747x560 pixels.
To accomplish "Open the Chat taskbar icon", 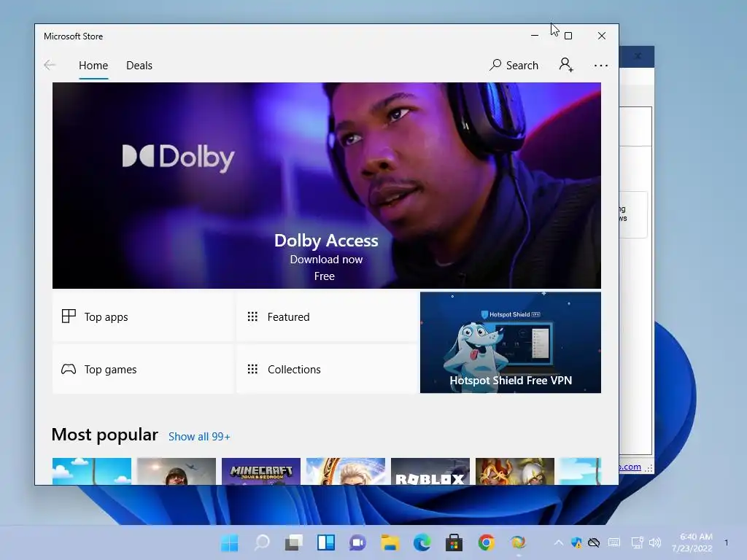I will pyautogui.click(x=357, y=542).
